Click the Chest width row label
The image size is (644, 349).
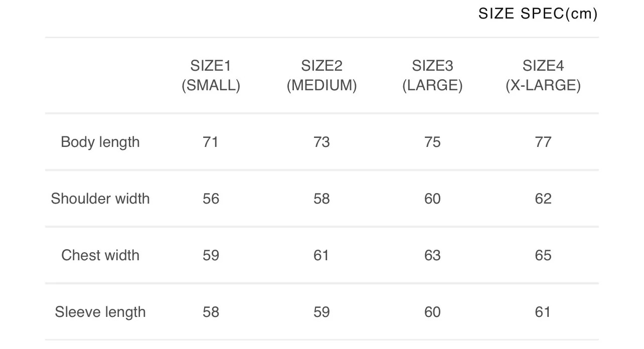100,255
